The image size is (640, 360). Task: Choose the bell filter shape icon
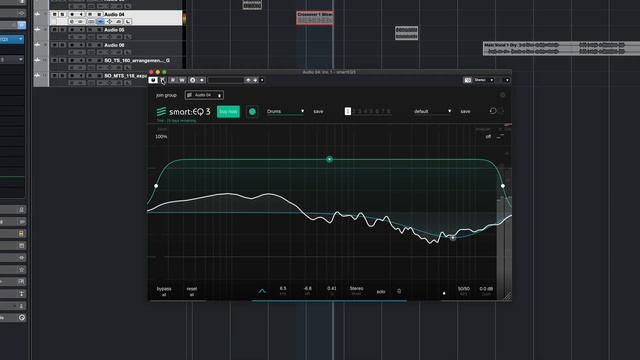click(262, 291)
